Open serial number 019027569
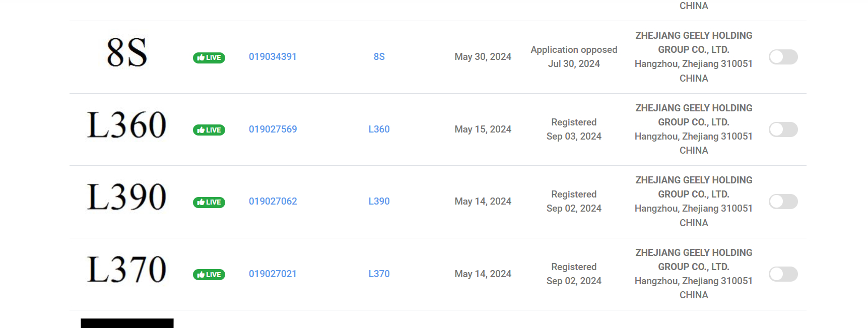This screenshot has height=328, width=868. [x=273, y=129]
